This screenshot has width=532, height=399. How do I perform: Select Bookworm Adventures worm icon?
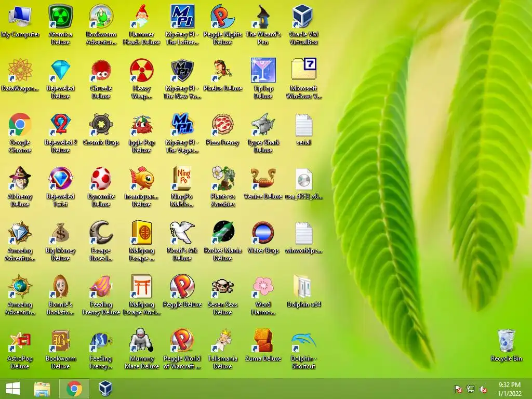(101, 16)
